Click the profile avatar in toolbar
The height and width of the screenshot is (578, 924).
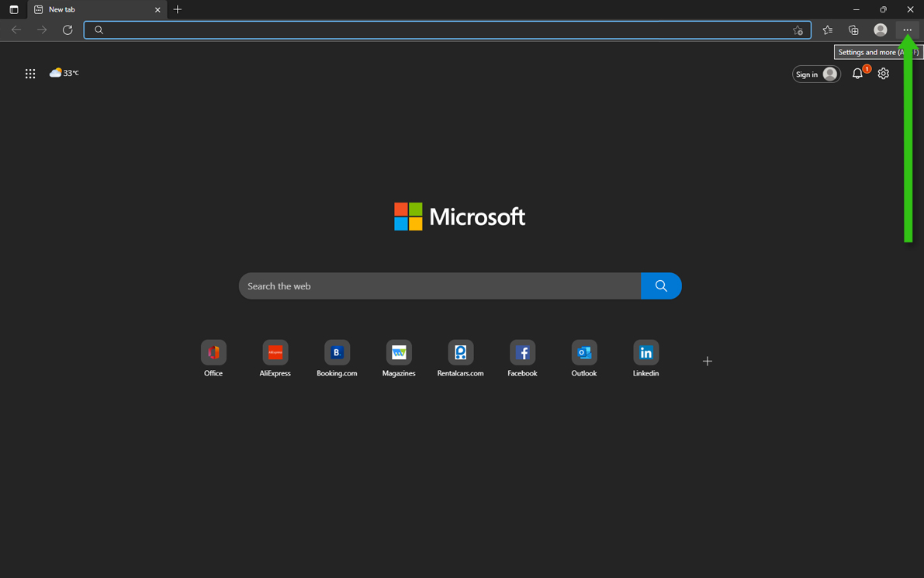click(x=880, y=30)
